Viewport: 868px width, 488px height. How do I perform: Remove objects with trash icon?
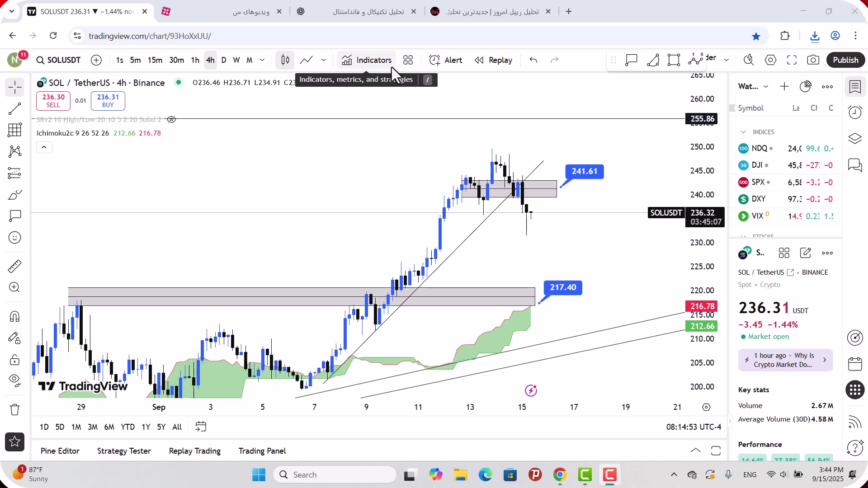coord(14,409)
